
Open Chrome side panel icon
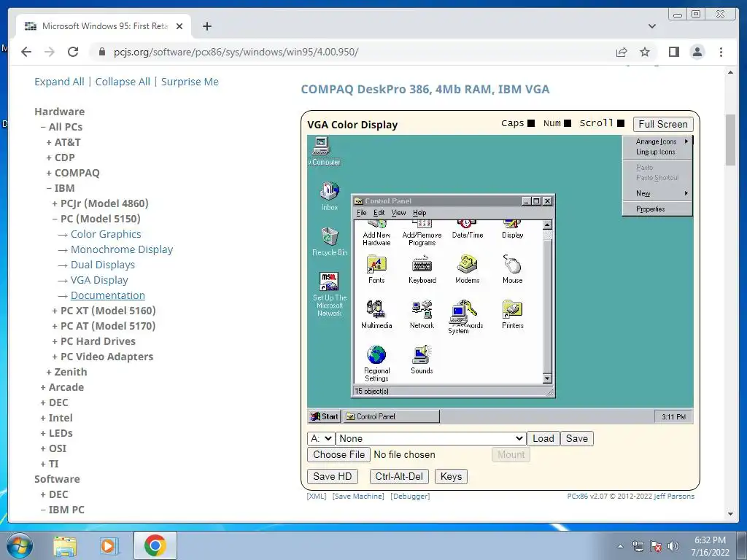673,52
